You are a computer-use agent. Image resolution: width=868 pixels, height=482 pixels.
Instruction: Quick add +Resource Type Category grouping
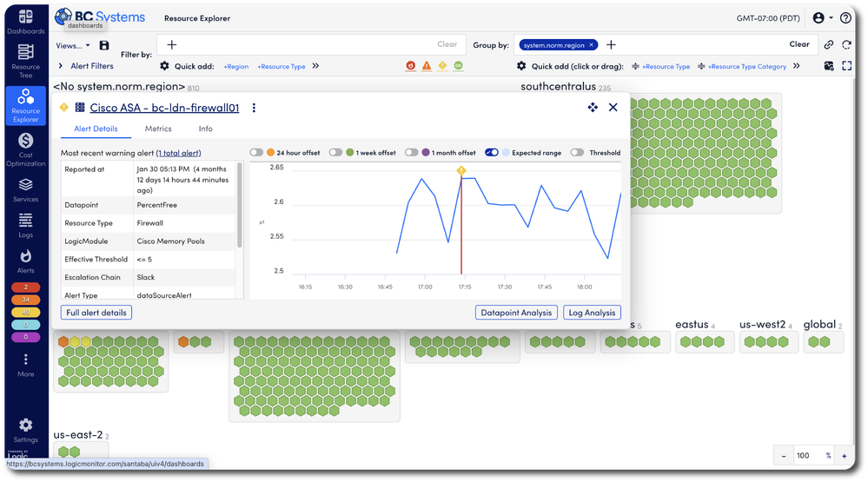click(x=746, y=66)
